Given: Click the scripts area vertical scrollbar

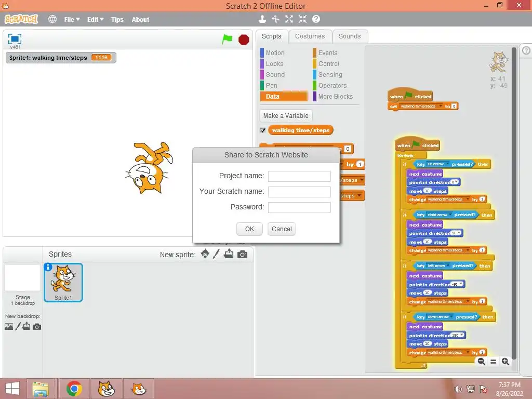Looking at the screenshot, I should point(514,204).
